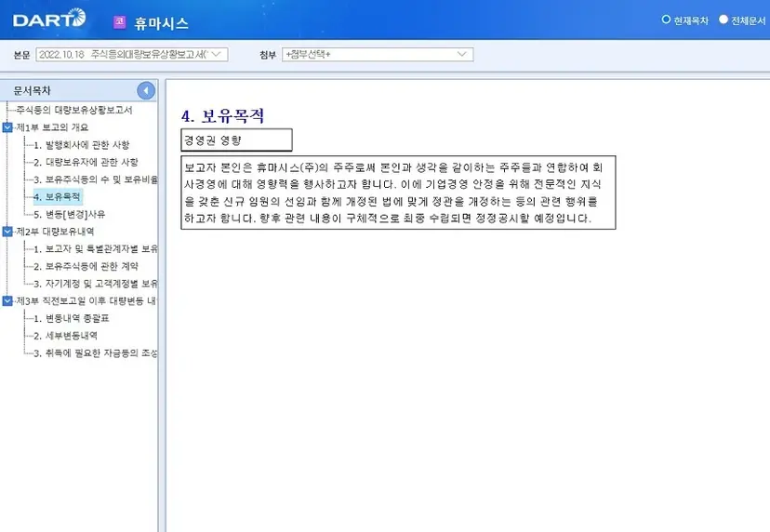Viewport: 770px width, 532px height.
Task: Click the 4. 보유목적 heading
Action: coord(222,116)
